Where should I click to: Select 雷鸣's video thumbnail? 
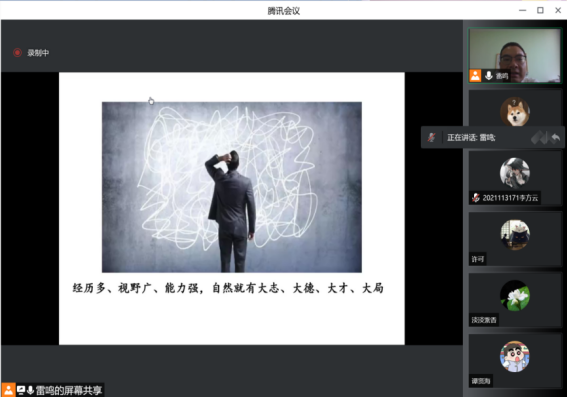[515, 56]
